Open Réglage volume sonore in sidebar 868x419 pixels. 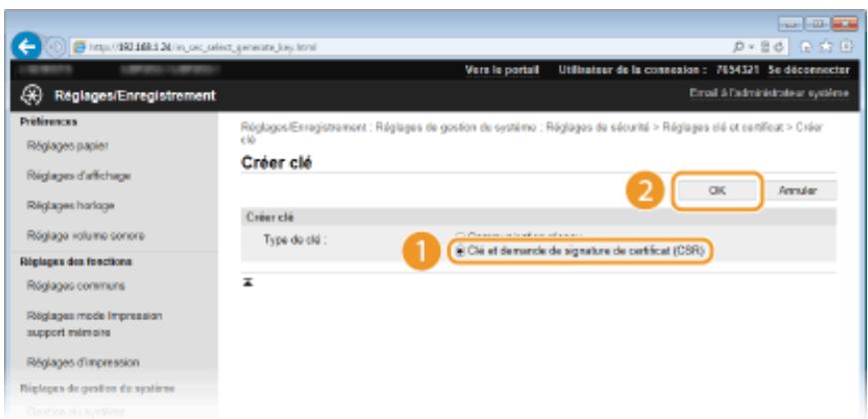click(85, 235)
